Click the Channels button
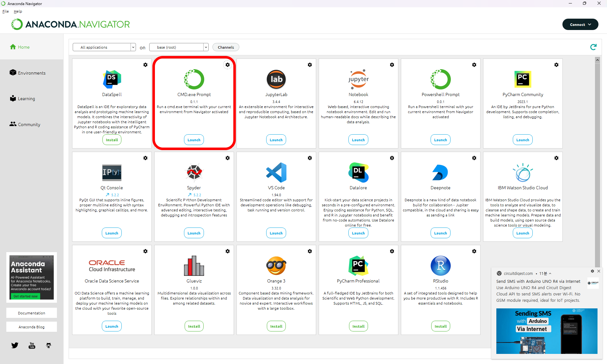Image resolution: width=607 pixels, height=364 pixels. pos(226,47)
